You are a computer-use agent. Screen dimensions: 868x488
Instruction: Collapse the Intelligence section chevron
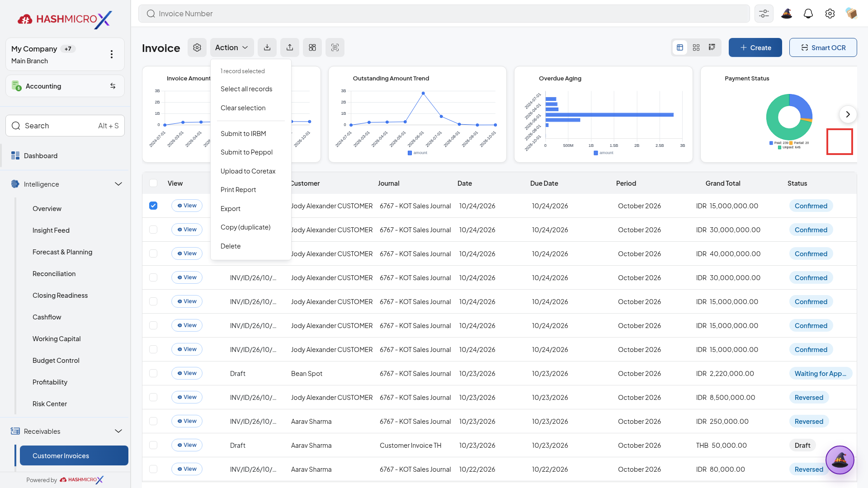(x=118, y=184)
